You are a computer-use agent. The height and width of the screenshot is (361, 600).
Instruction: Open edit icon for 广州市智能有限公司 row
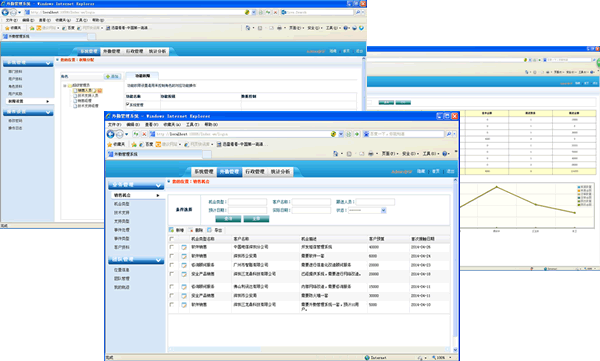pos(184,265)
